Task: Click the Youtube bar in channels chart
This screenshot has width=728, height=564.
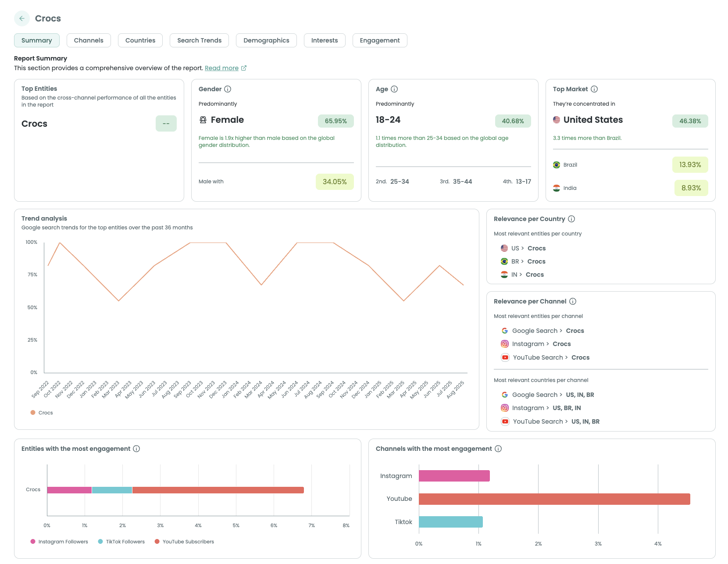Action: pos(554,499)
